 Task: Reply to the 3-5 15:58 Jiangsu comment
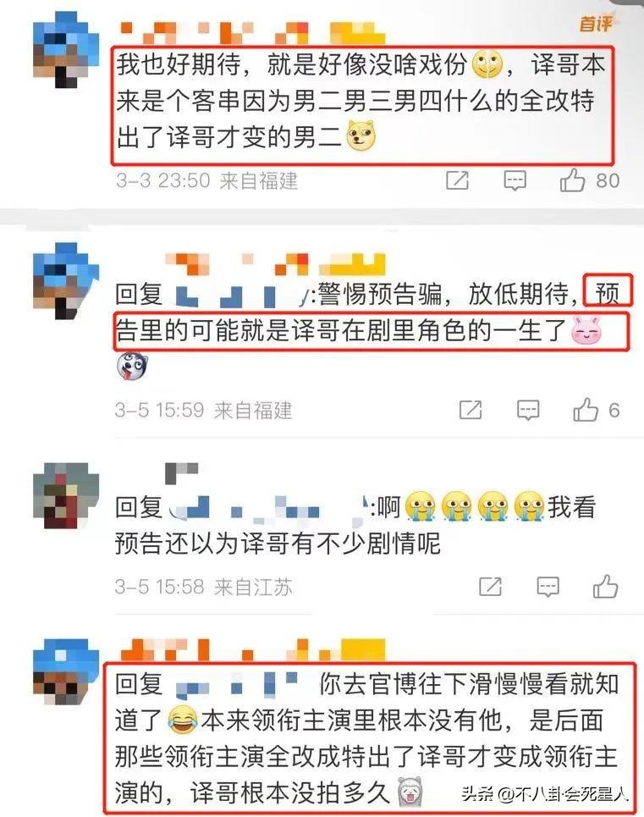(548, 588)
